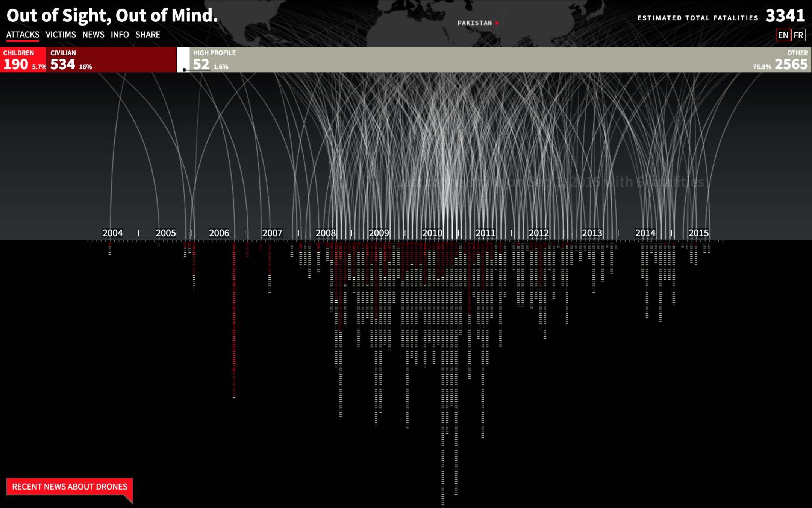This screenshot has height=508, width=812.
Task: Jump to the 2013 timeline label
Action: tap(592, 233)
